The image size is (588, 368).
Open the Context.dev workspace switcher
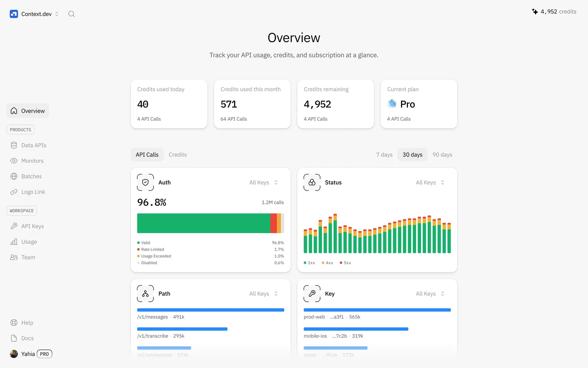[34, 14]
